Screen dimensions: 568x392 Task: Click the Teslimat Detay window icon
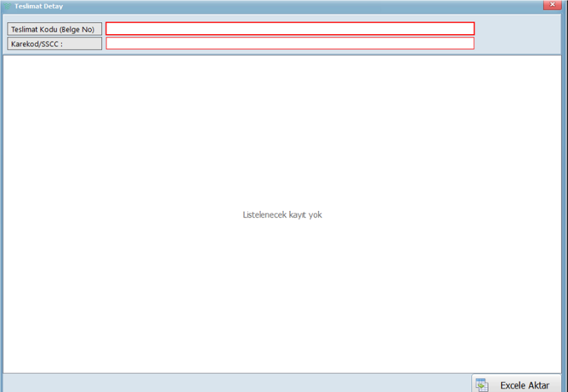tap(8, 6)
